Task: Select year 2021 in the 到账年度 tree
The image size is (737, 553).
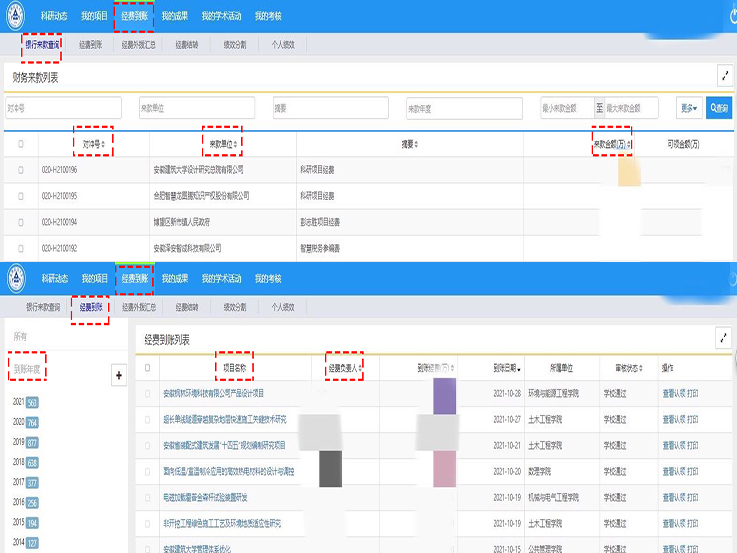Action: 18,402
